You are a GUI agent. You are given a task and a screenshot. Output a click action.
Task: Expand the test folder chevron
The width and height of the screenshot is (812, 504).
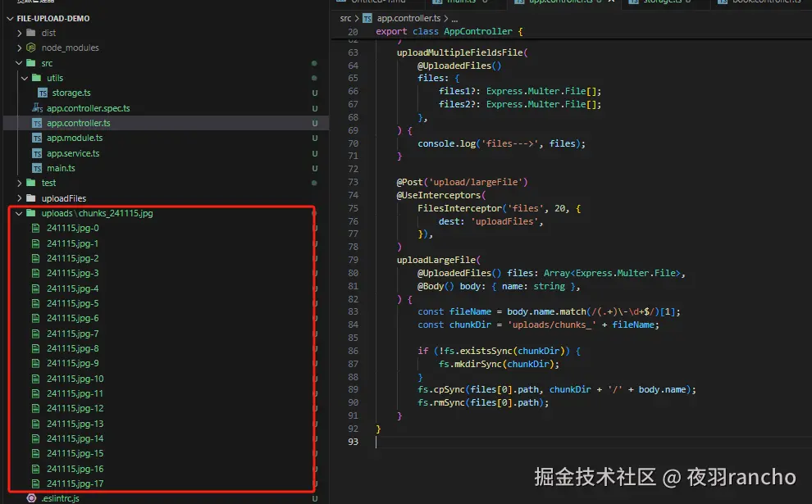(20, 184)
